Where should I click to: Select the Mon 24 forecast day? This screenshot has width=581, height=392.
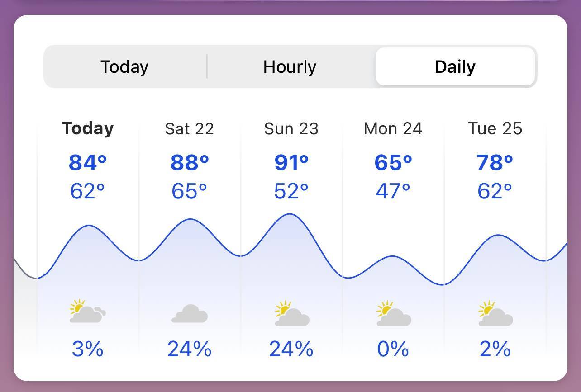click(x=393, y=128)
